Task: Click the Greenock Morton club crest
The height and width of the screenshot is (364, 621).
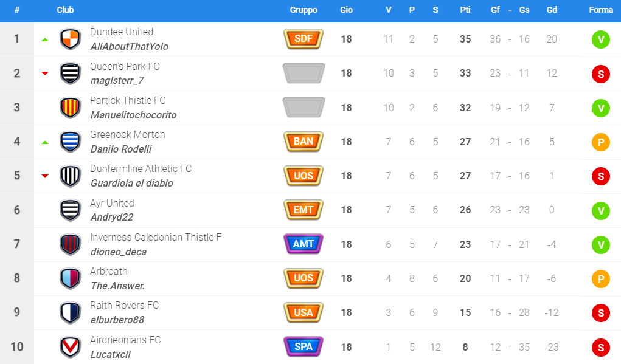Action: pos(71,142)
